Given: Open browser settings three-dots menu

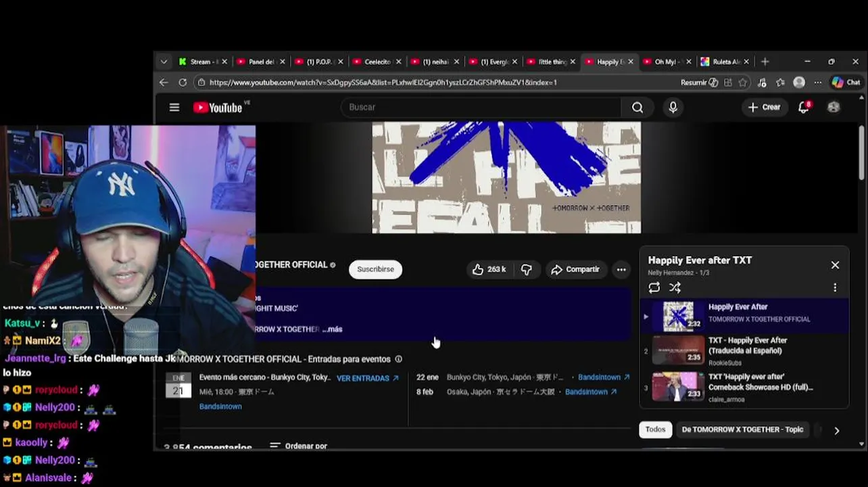Looking at the screenshot, I should point(817,83).
